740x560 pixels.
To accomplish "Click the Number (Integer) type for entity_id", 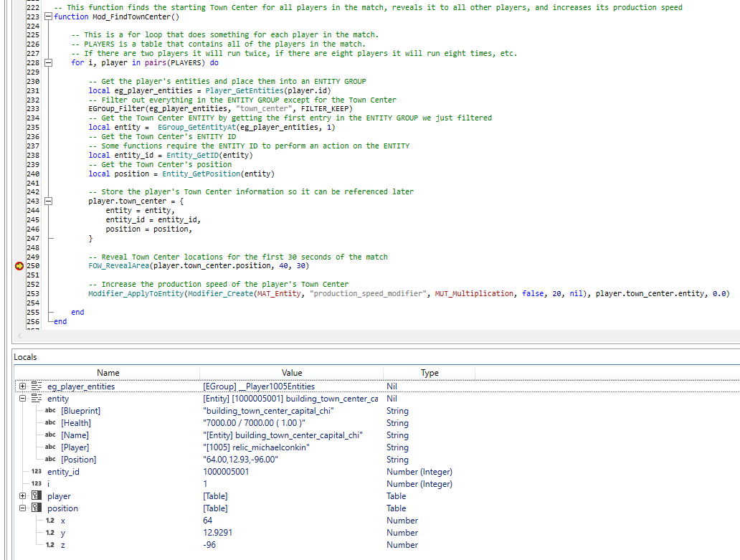I will click(x=419, y=472).
